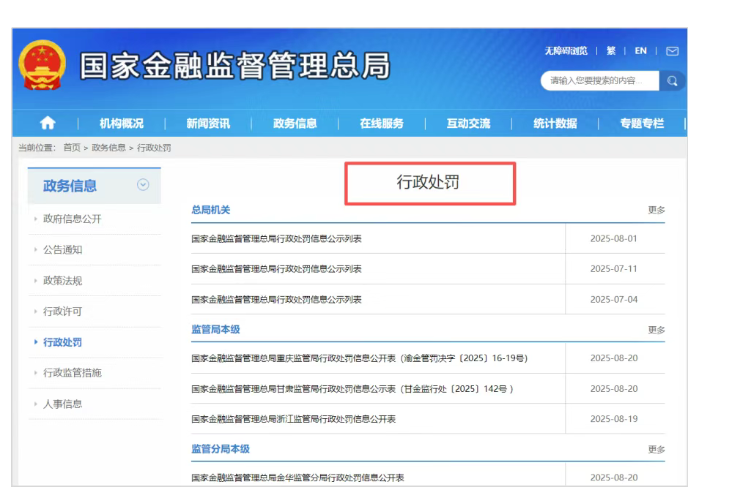Select 政策法规 in the sidebar
Image resolution: width=732 pixels, height=494 pixels.
63,280
